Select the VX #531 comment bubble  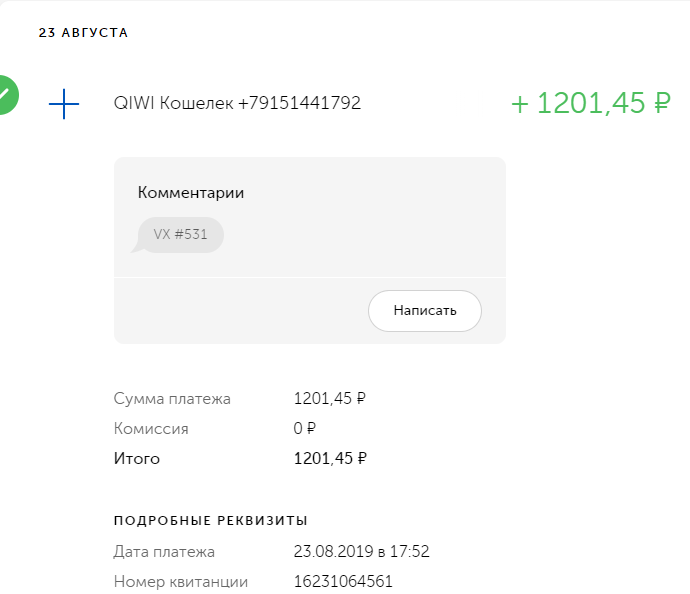[x=181, y=235]
